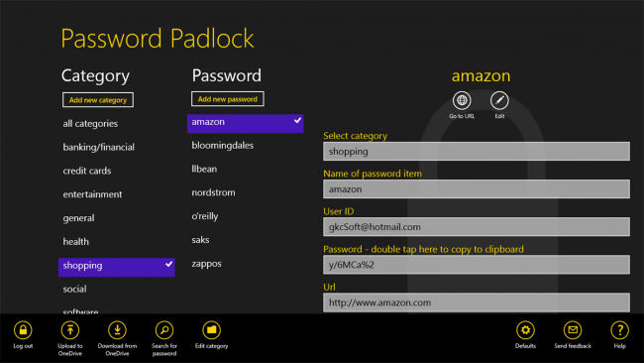The image size is (644, 363).
Task: Open the Defaults gear icon
Action: (526, 330)
